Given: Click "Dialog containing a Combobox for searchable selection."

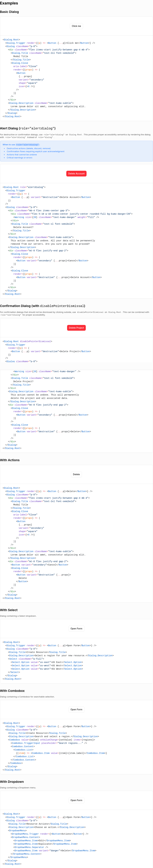Looking at the screenshot, I should click(27, 697).
